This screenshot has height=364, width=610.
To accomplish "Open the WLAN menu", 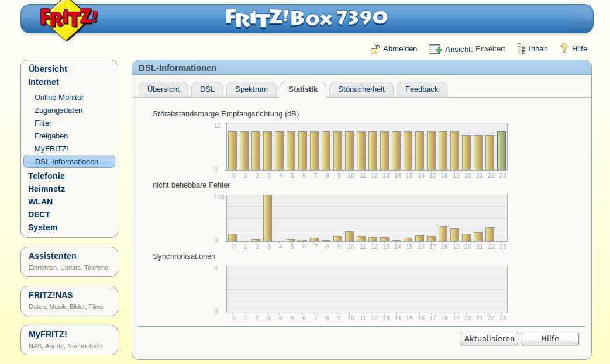I will tap(40, 202).
